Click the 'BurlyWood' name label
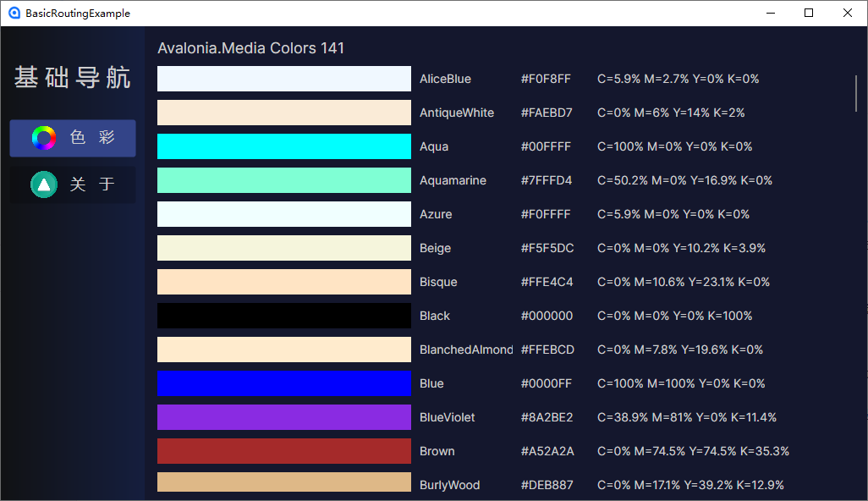Screen dimensions: 868x501 (449, 485)
